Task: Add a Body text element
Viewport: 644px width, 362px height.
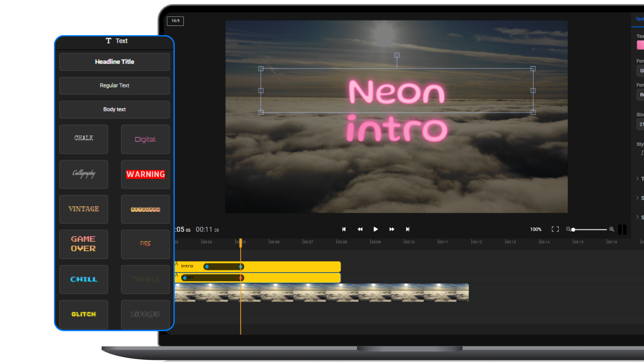Action: pos(114,109)
